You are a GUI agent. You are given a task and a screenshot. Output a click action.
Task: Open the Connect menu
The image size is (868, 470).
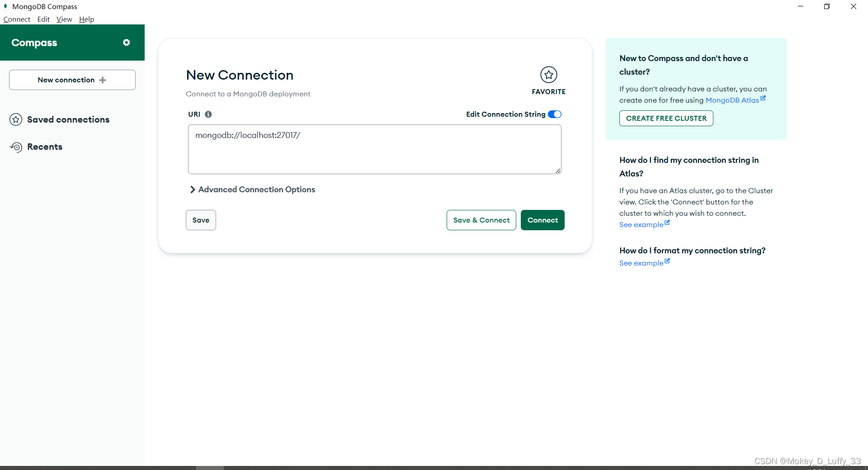[17, 19]
